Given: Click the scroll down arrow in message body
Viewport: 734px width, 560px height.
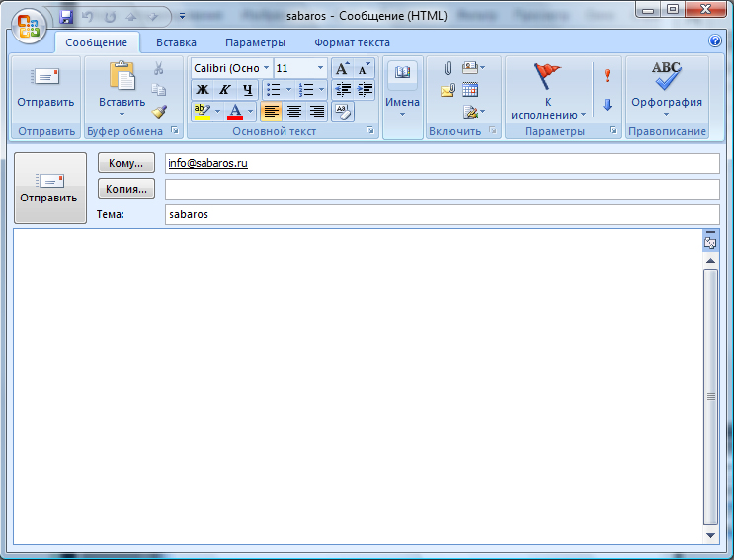Looking at the screenshot, I should pyautogui.click(x=710, y=535).
